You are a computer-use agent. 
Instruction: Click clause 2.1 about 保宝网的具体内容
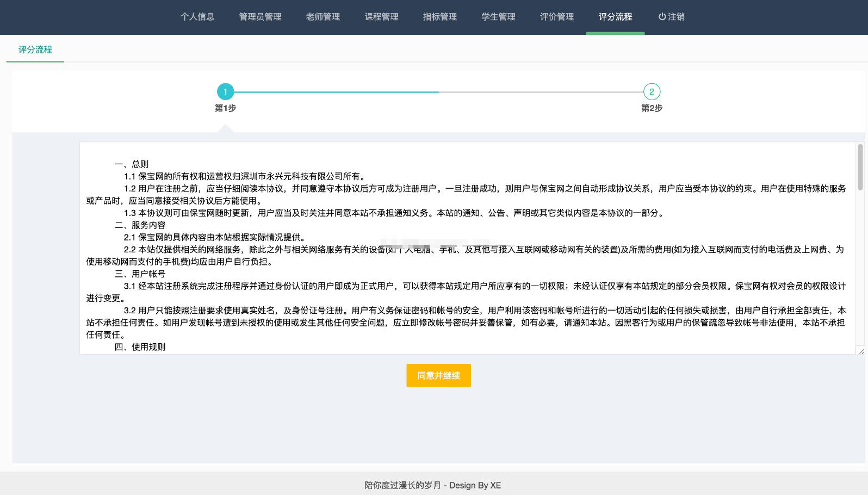click(216, 237)
